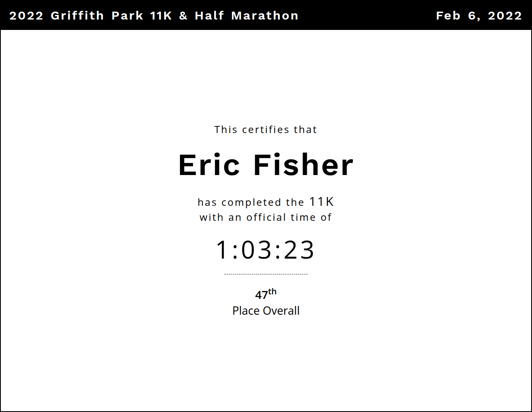Click the "Place Overall" label
532x412 pixels.
tap(266, 311)
